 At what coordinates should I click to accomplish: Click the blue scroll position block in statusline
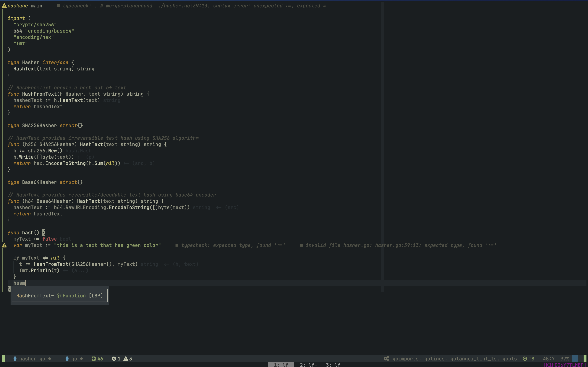[x=575, y=358]
